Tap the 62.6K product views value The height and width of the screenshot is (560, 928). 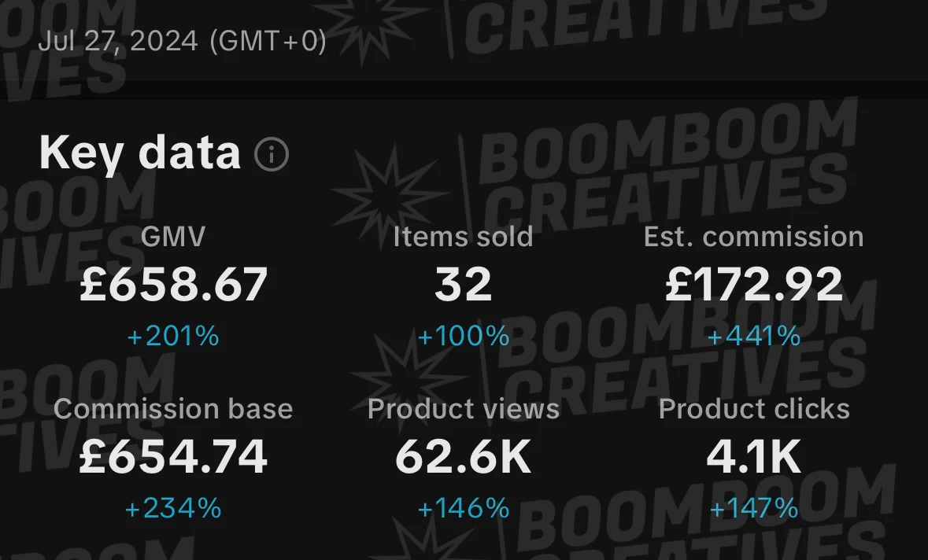pyautogui.click(x=463, y=456)
